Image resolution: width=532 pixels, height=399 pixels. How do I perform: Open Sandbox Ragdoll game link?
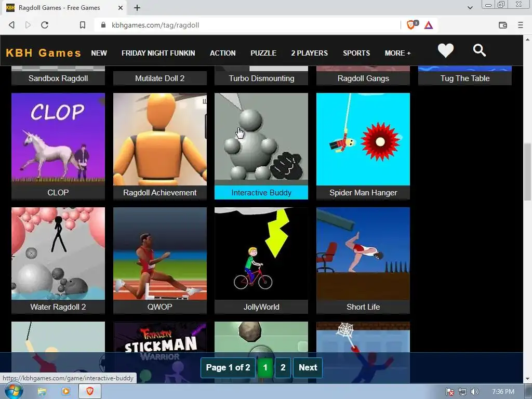pyautogui.click(x=58, y=78)
